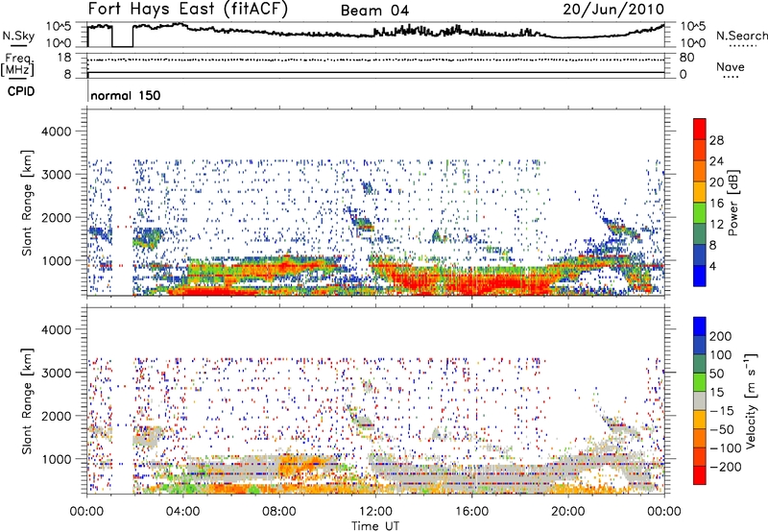Click the '80' tick on Nave axis

click(x=686, y=58)
